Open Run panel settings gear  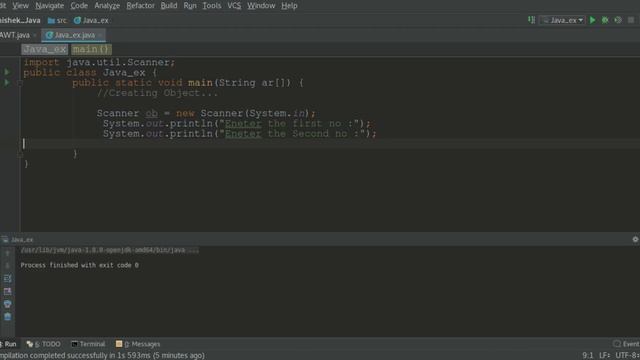tap(635, 240)
